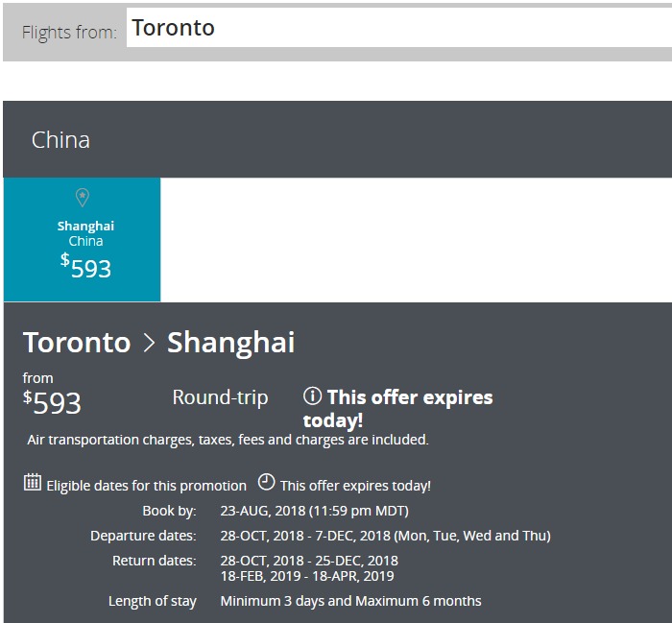Click the clock icon near offer expiry
672x623 pixels.
[x=266, y=482]
